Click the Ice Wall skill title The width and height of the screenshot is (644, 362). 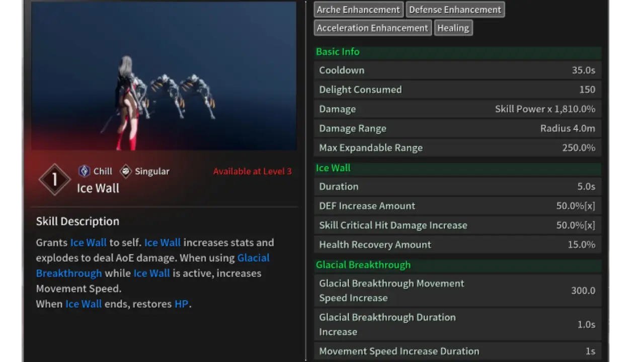click(x=98, y=189)
